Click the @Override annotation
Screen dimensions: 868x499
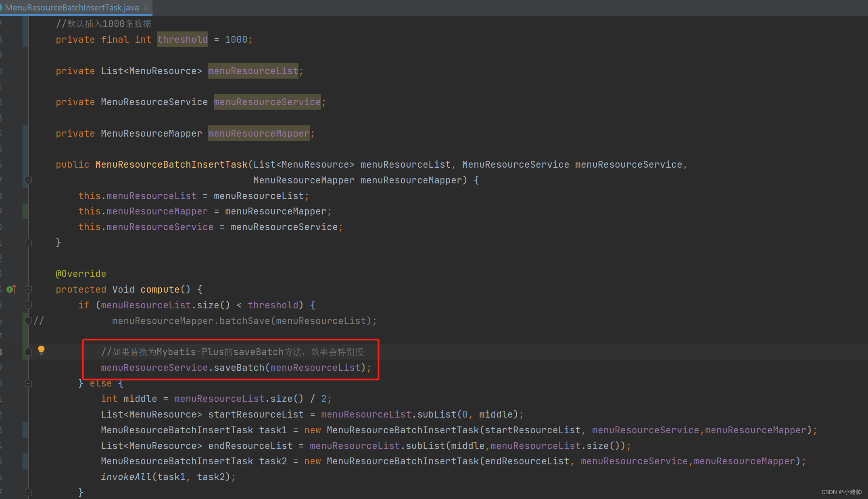click(x=81, y=274)
